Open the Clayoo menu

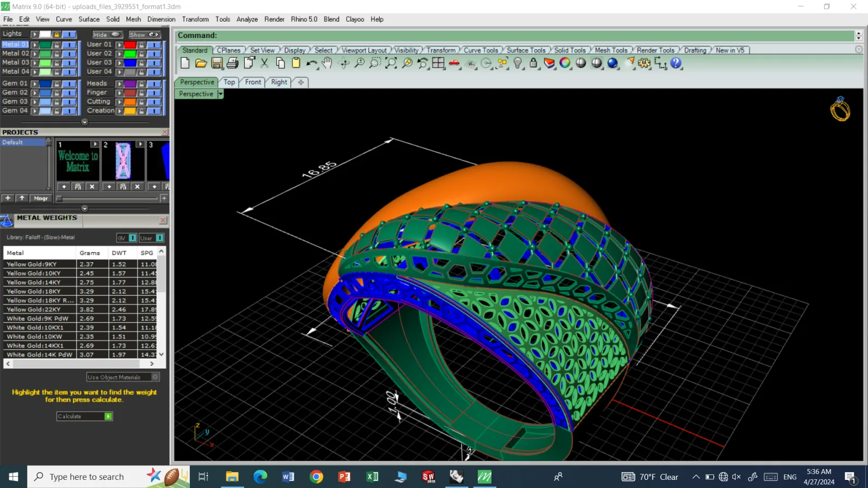[355, 19]
